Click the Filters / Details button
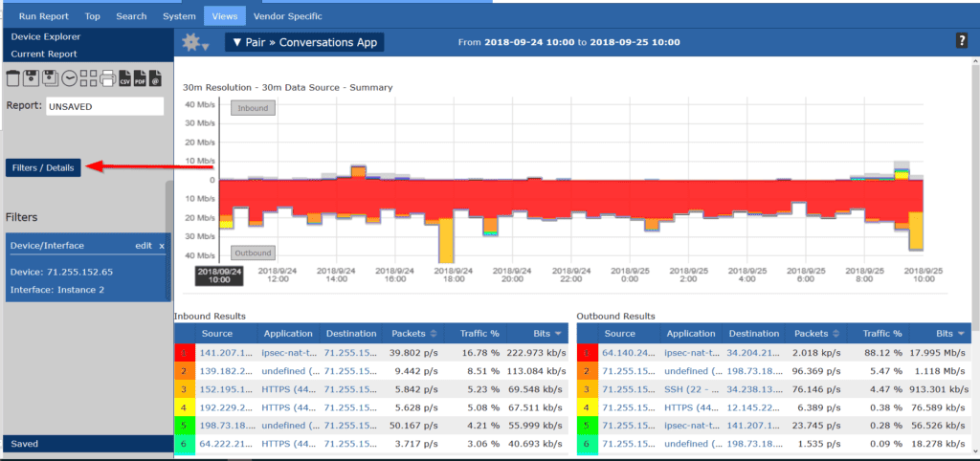The image size is (980, 461). click(x=43, y=167)
